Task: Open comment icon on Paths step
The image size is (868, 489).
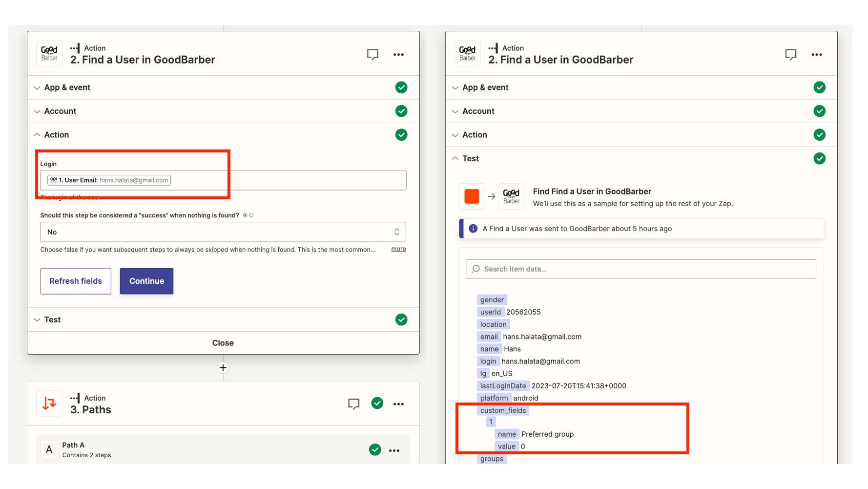Action: [353, 404]
